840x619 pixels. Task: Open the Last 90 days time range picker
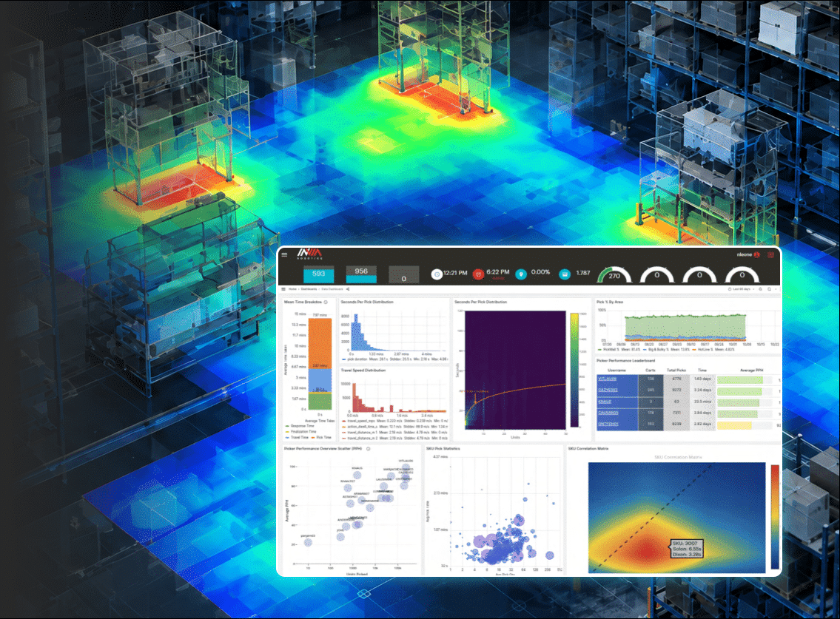[x=742, y=289]
